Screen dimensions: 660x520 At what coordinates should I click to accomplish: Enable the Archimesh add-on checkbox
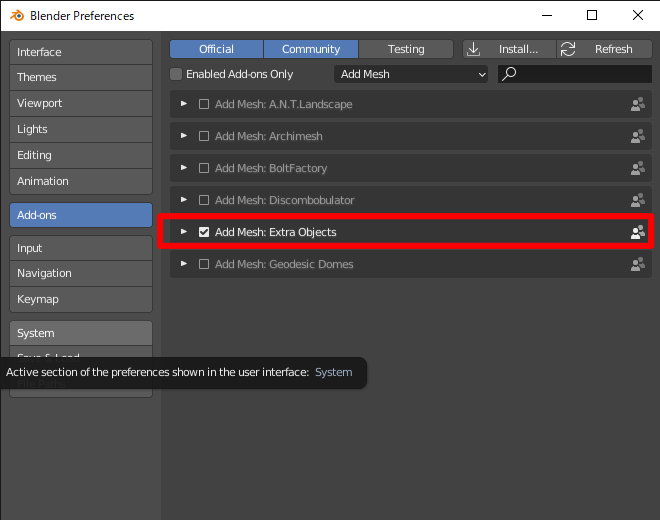204,136
